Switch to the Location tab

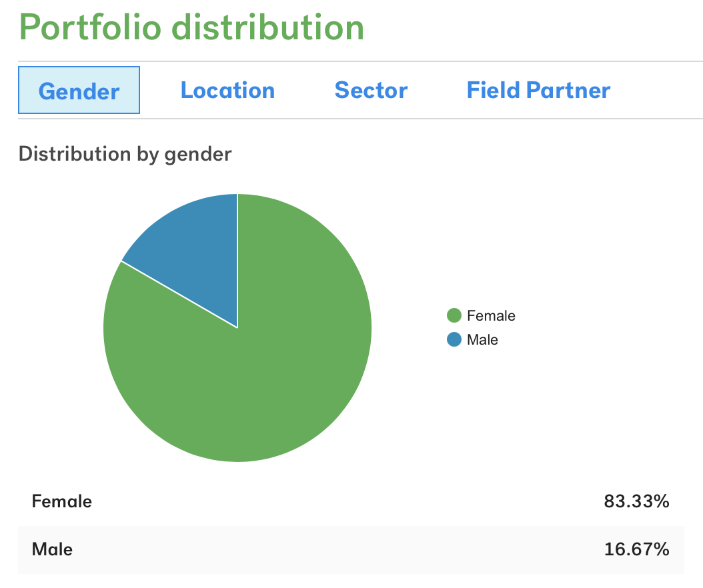[227, 90]
